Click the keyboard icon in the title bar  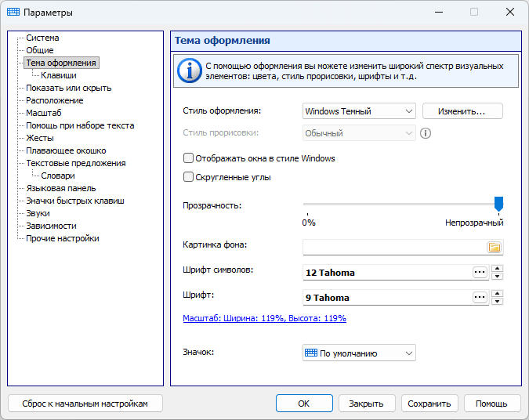coord(13,12)
